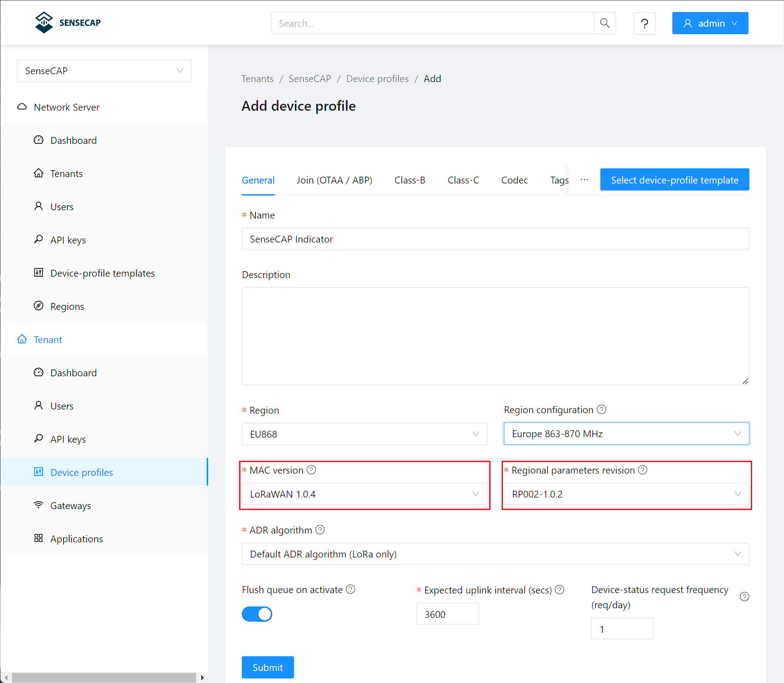Click the ADR algorithm help icon
Viewport: 784px width, 683px height.
[320, 530]
